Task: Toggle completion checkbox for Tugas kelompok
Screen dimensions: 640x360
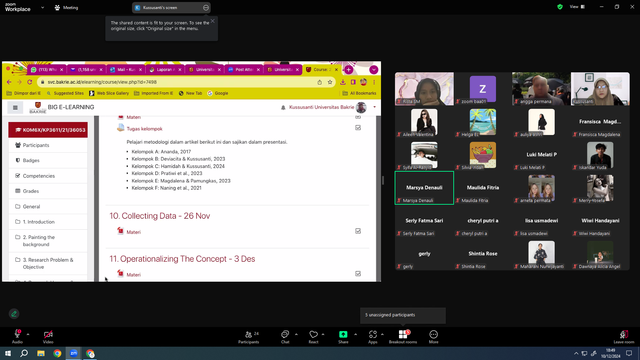Action: click(x=358, y=128)
